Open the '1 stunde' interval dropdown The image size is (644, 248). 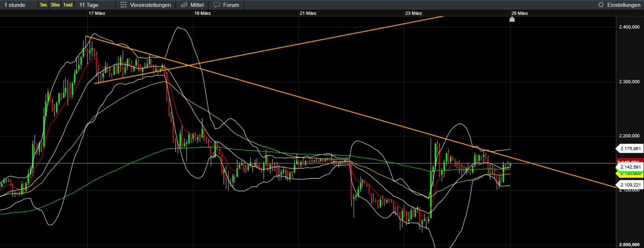point(15,5)
